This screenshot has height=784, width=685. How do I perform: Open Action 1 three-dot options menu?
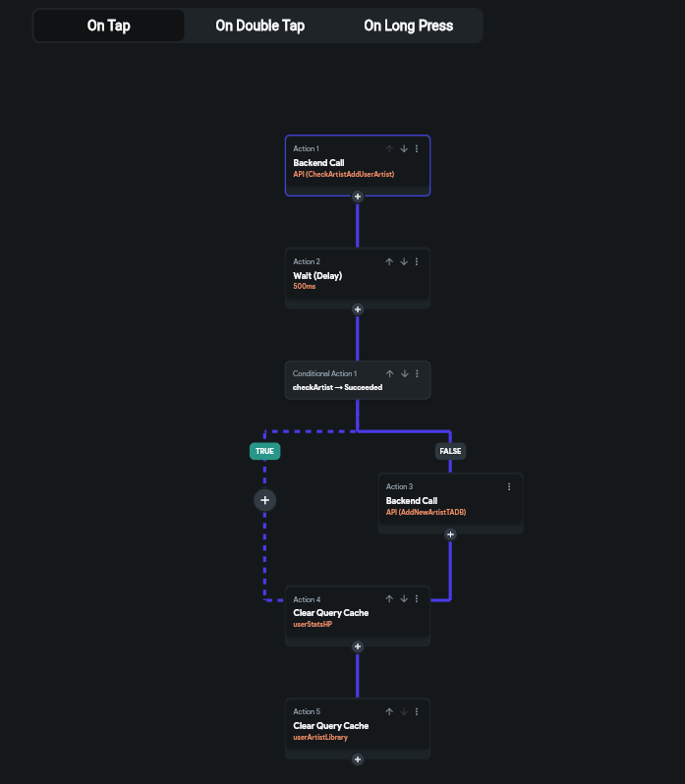click(417, 149)
